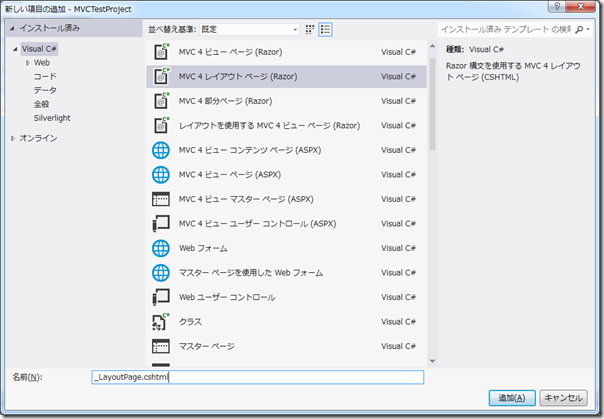
Task: Click the globe icon for マスター ページを使用した Web フォーム
Action: pos(161,273)
